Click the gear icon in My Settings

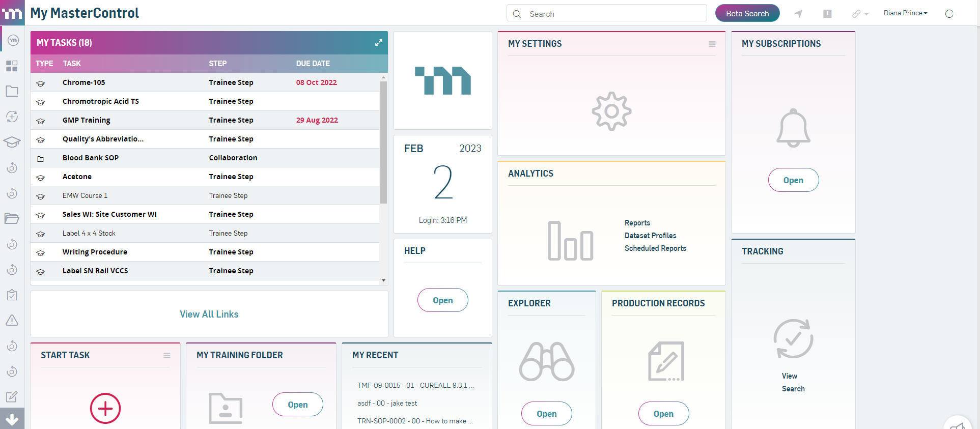click(x=611, y=111)
